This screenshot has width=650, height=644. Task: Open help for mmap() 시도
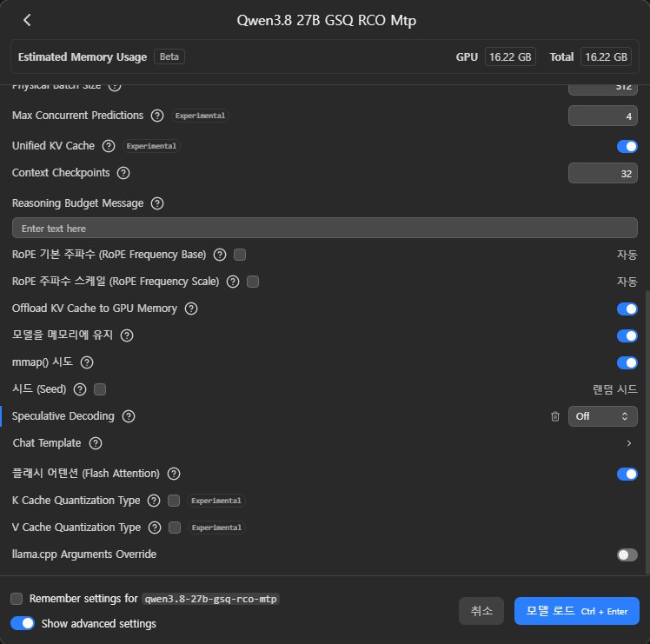pyautogui.click(x=87, y=362)
